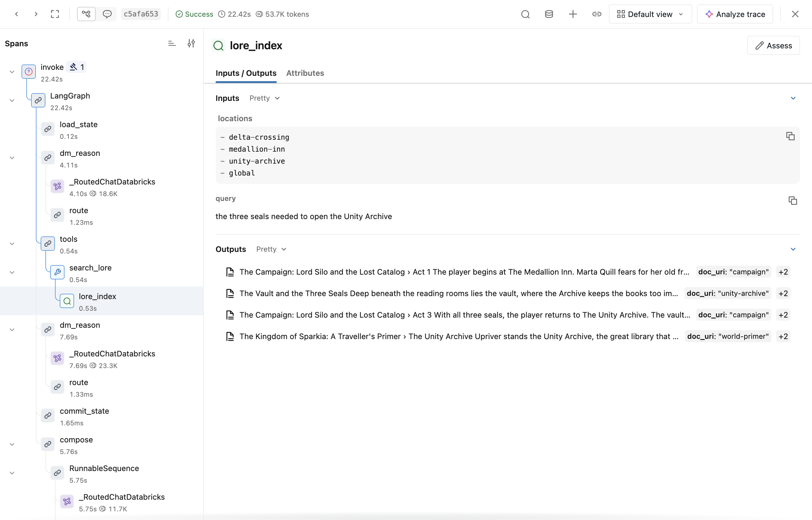Collapse the Inputs section chevron

click(x=793, y=98)
